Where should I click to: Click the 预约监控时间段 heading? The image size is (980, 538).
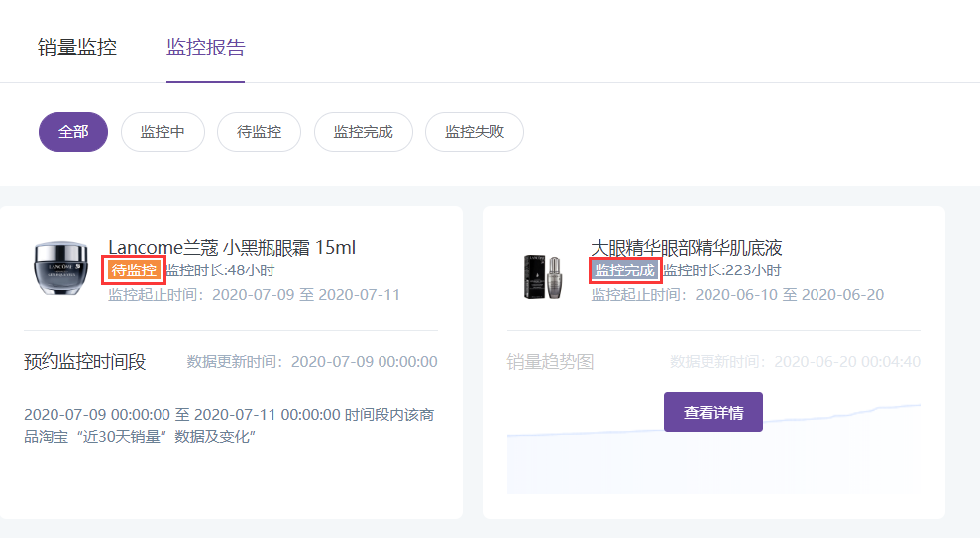[x=84, y=362]
